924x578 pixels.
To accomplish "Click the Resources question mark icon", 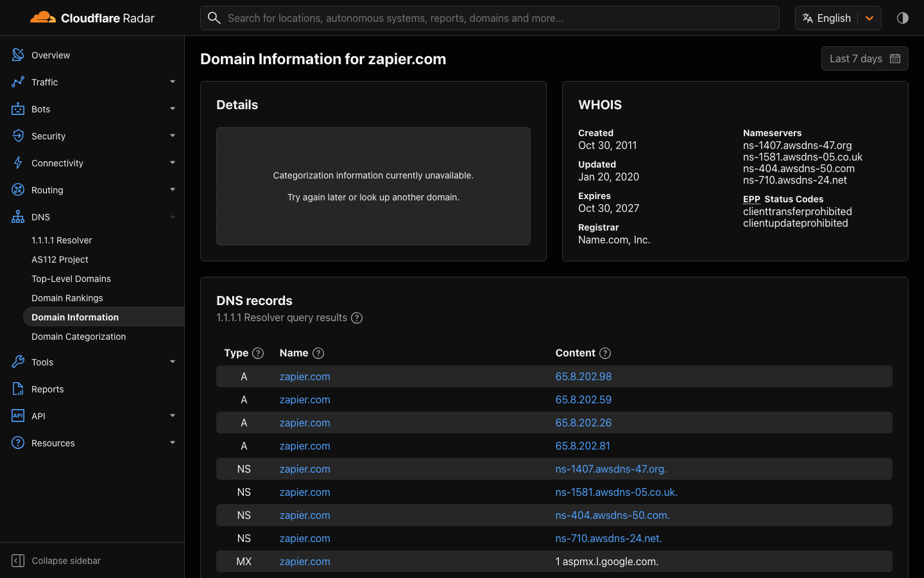I will click(x=18, y=443).
